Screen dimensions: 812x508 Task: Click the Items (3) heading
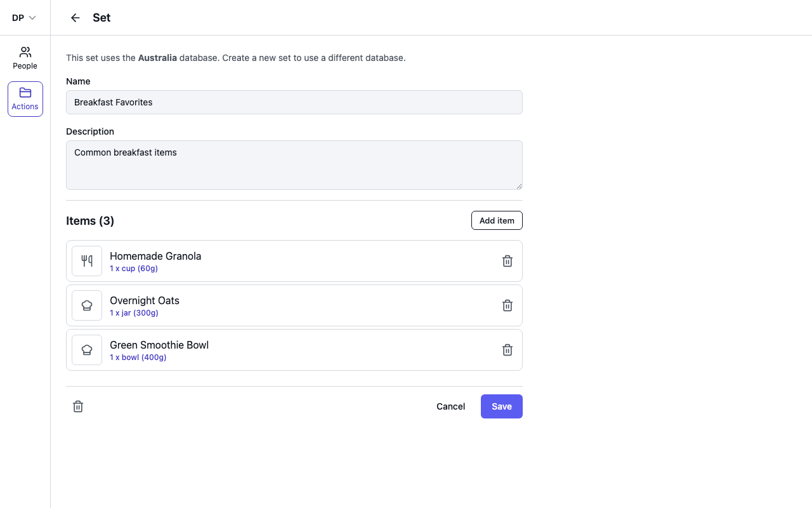tap(90, 221)
